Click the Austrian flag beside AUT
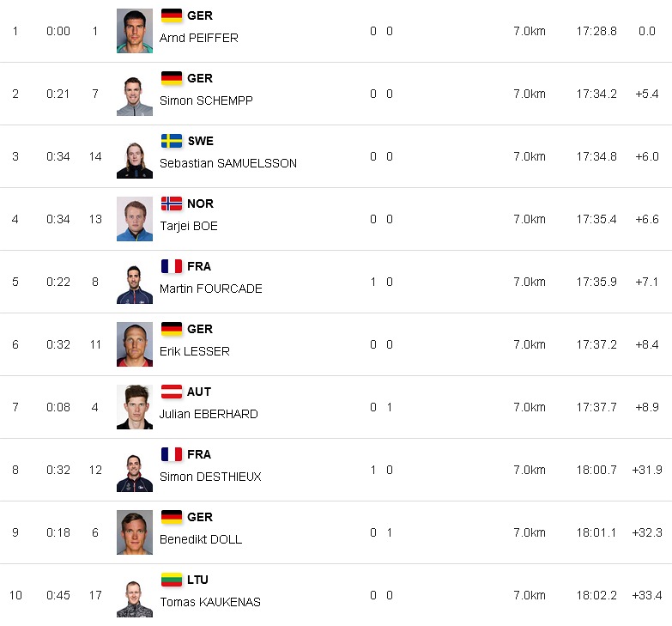The height and width of the screenshot is (626, 672). 172,392
